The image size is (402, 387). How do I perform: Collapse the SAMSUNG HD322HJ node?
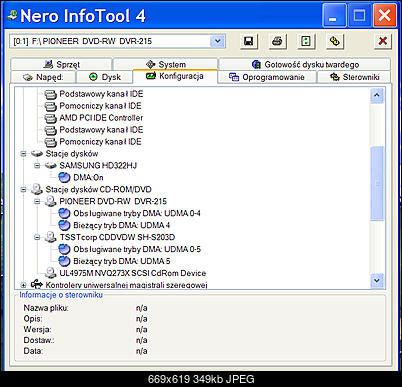click(37, 165)
